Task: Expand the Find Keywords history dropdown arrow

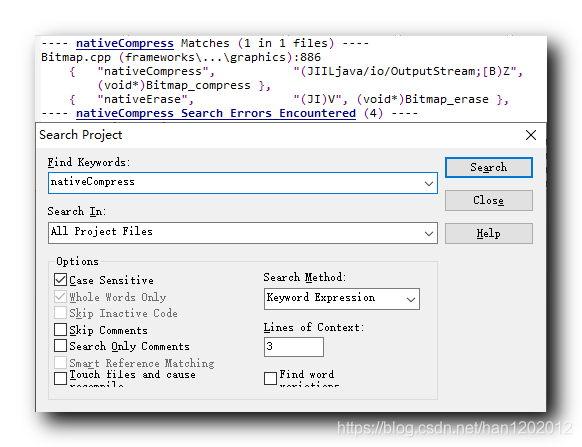Action: (429, 183)
